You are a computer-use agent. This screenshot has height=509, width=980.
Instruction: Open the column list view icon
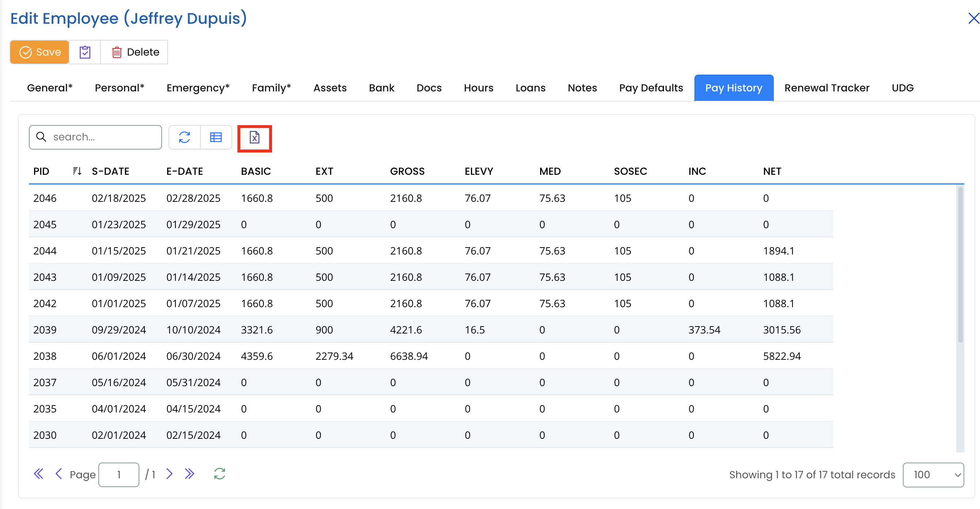pyautogui.click(x=216, y=137)
